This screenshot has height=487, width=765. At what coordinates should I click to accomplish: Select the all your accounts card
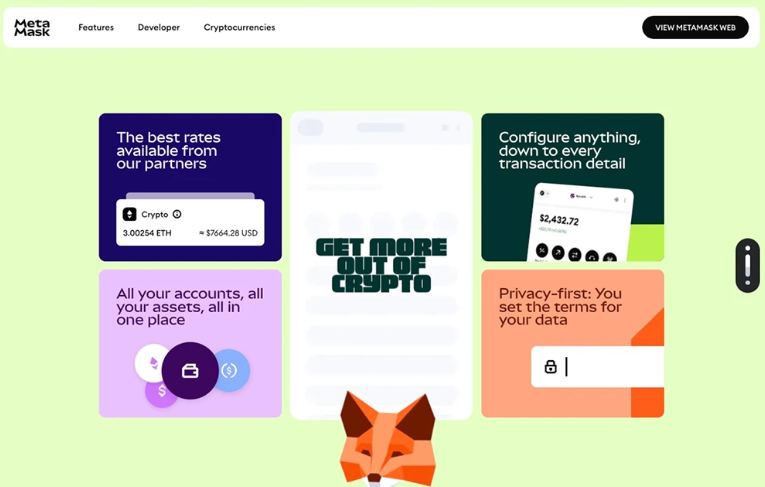tap(190, 344)
